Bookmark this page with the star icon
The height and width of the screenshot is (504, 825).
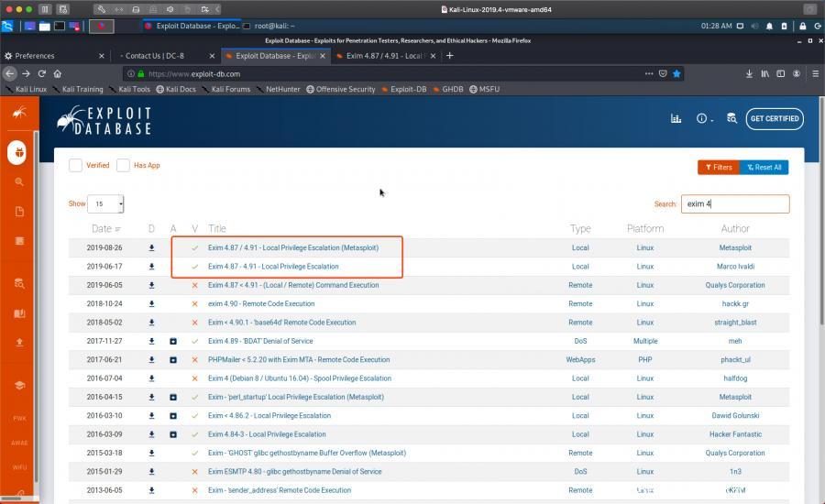676,73
